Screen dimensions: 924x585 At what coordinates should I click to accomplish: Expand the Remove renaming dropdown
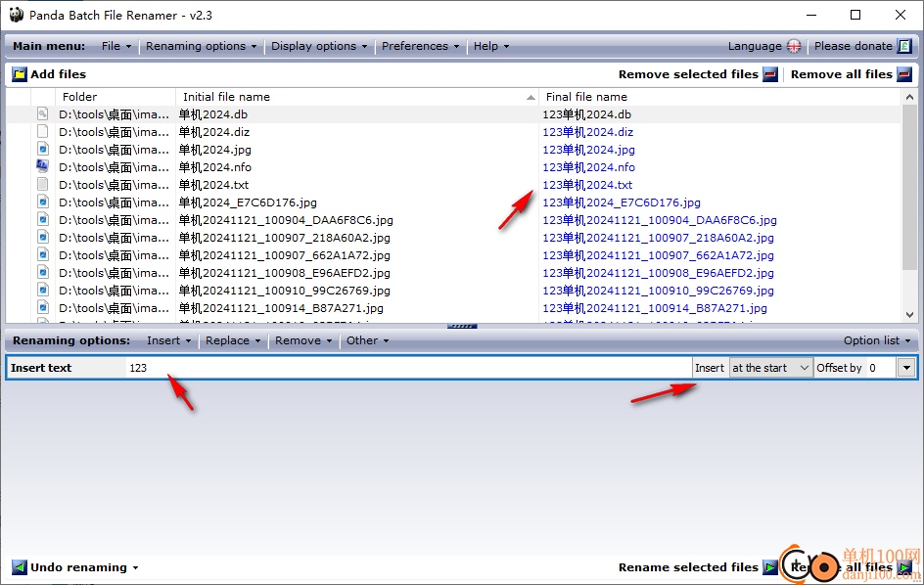tap(303, 340)
